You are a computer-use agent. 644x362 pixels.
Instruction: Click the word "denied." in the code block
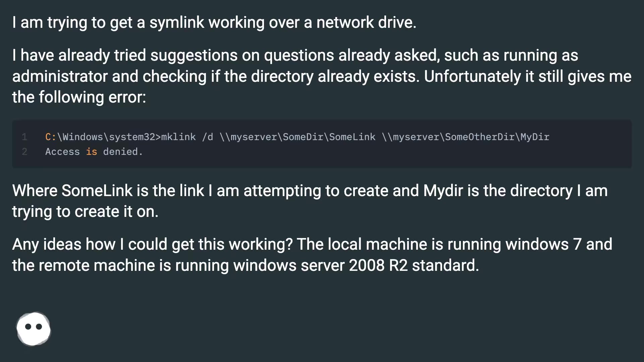(x=123, y=152)
